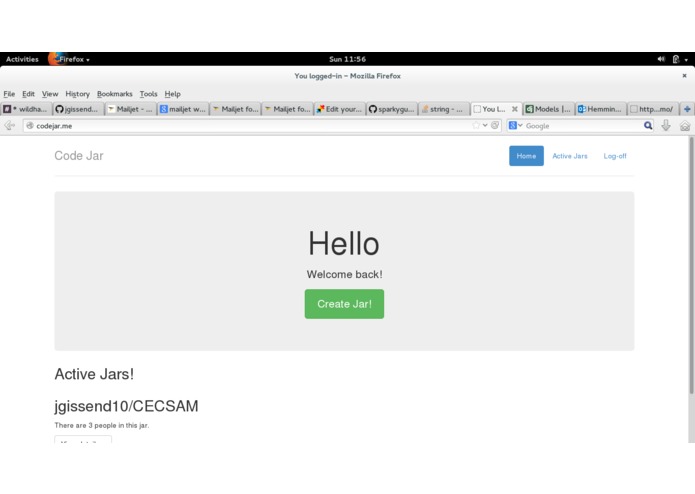Switch to the 'Edit your...' tab
This screenshot has width=695, height=494.
tap(340, 109)
